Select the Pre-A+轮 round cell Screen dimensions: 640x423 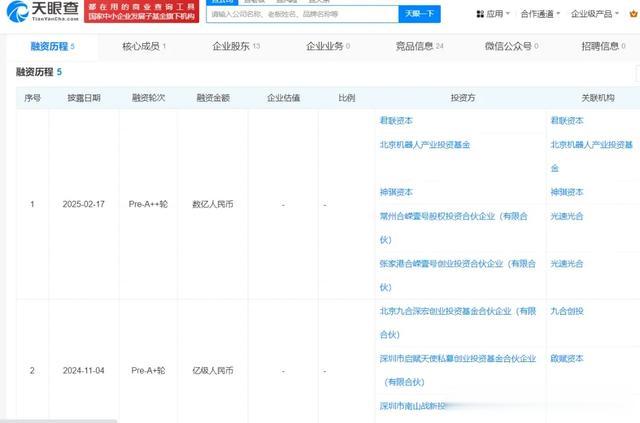point(148,370)
